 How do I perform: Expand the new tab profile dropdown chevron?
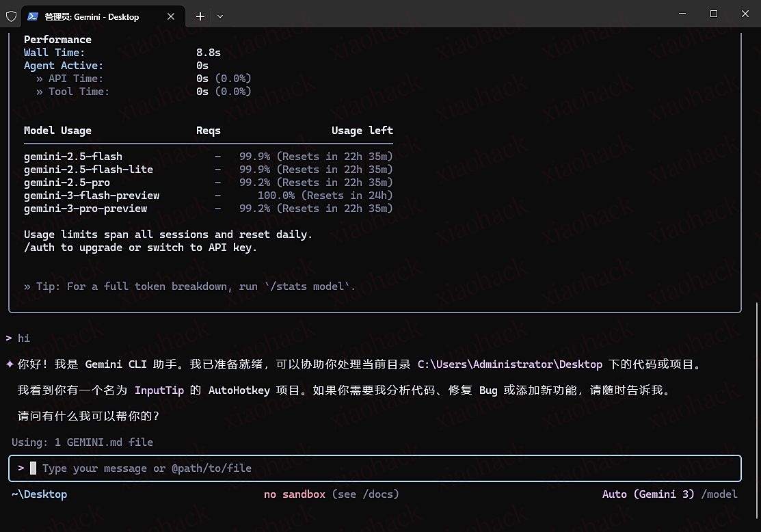click(x=220, y=16)
